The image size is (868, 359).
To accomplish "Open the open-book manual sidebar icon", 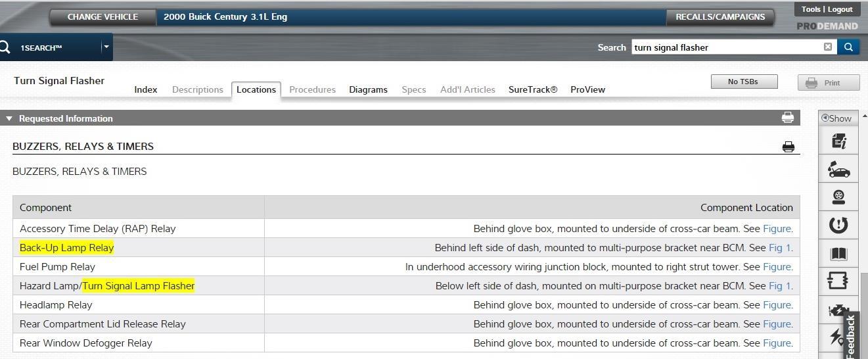I will pyautogui.click(x=838, y=253).
